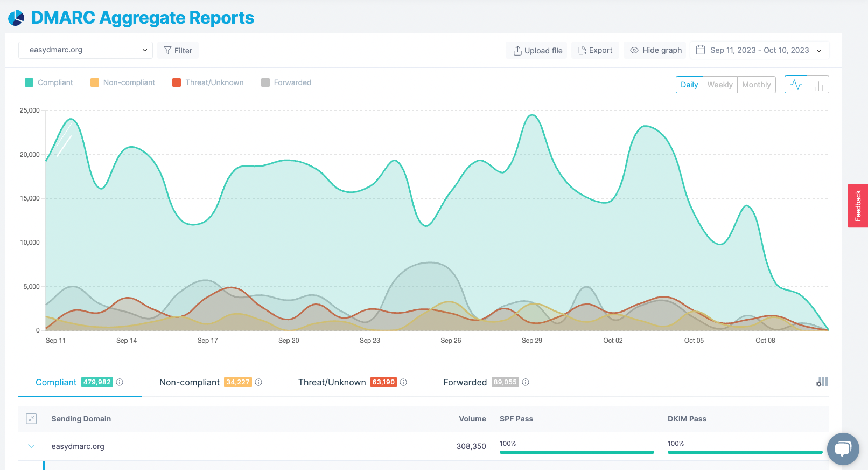Image resolution: width=868 pixels, height=470 pixels.
Task: Toggle Compliant series in chart legend
Action: click(x=49, y=82)
